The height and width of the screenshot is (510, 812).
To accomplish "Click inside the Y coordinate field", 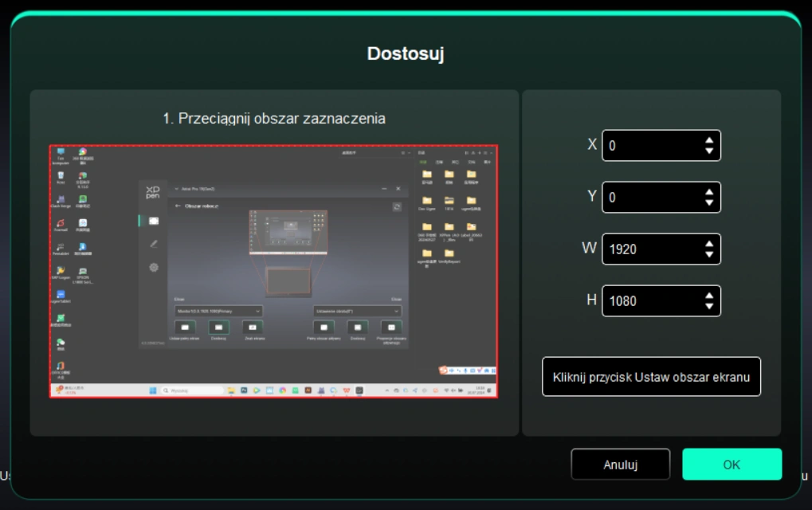I will pos(649,198).
